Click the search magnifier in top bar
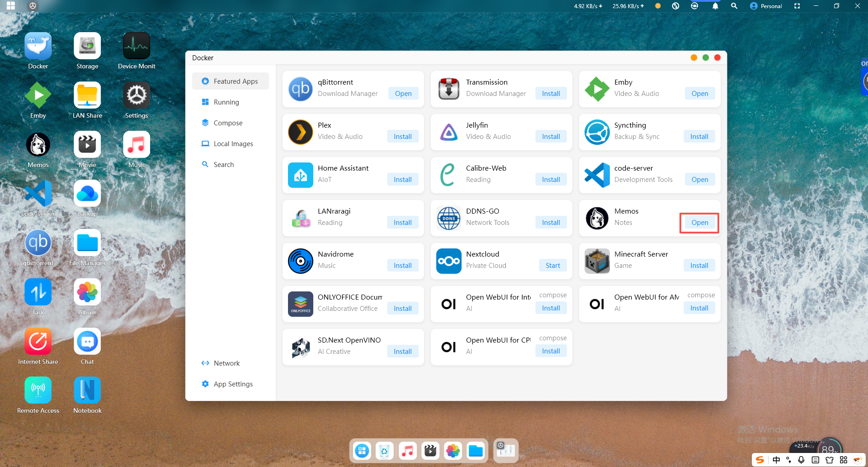Image resolution: width=868 pixels, height=467 pixels. 734,6
